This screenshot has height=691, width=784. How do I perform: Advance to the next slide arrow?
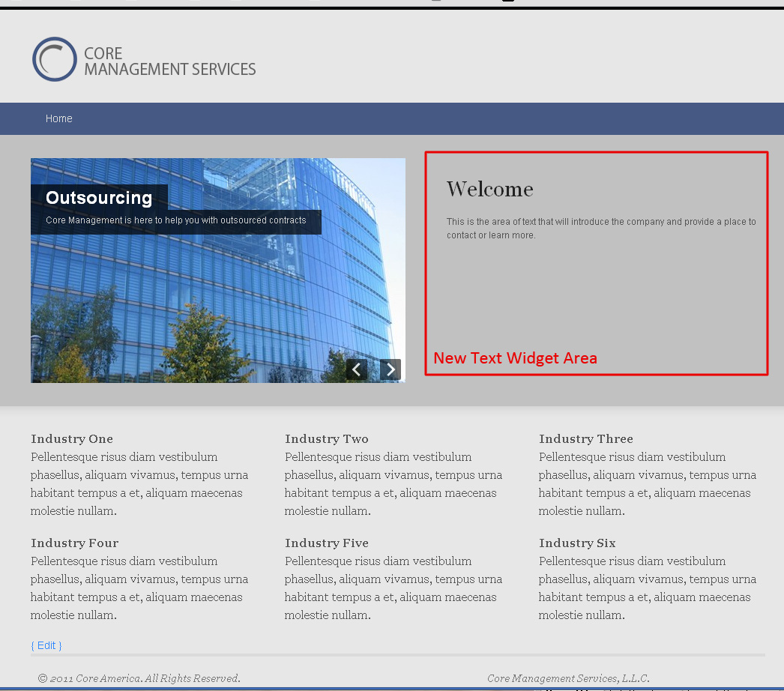pos(391,369)
